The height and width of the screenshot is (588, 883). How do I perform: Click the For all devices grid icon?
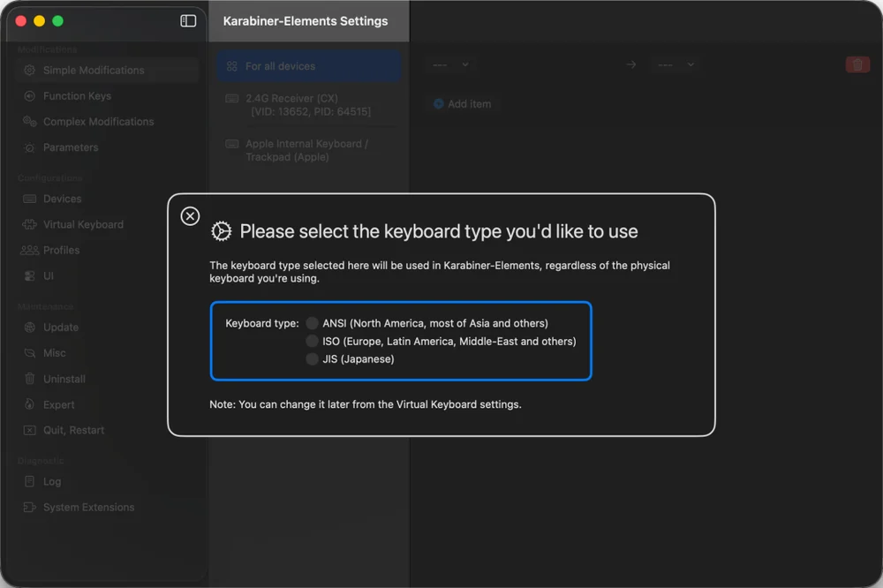tap(232, 66)
